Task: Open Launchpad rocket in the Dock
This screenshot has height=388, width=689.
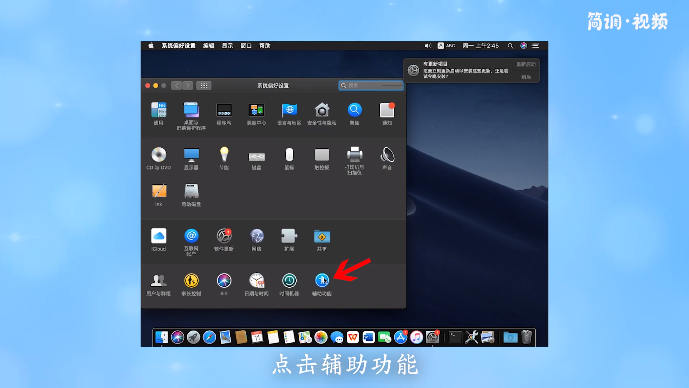Action: tap(193, 337)
